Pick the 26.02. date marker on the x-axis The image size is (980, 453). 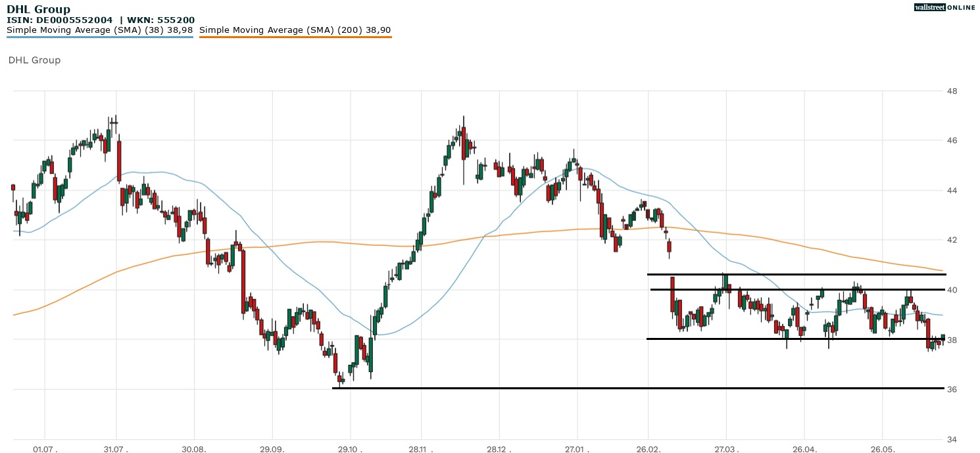[x=648, y=448]
